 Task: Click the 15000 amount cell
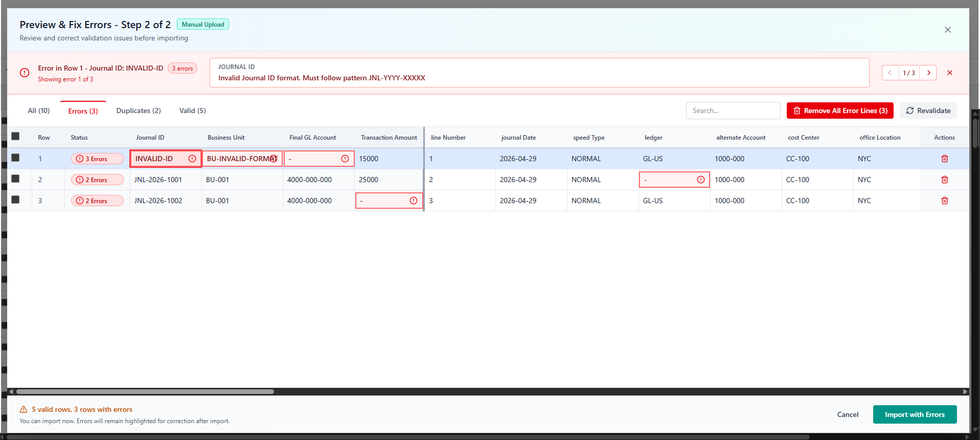click(389, 159)
